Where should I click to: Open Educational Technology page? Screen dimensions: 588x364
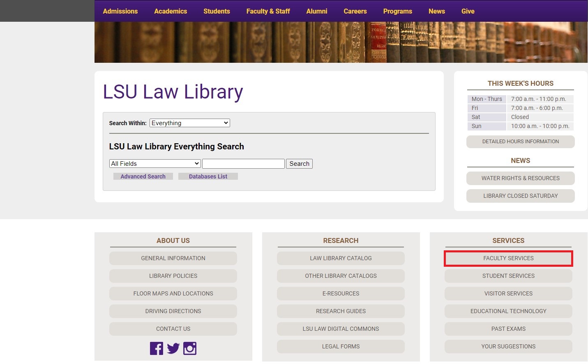pos(508,311)
